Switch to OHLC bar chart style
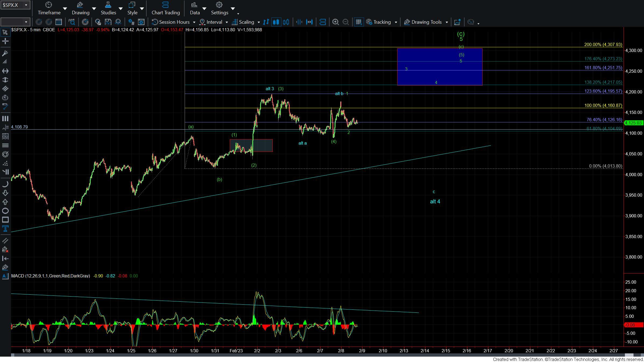 pos(266,22)
